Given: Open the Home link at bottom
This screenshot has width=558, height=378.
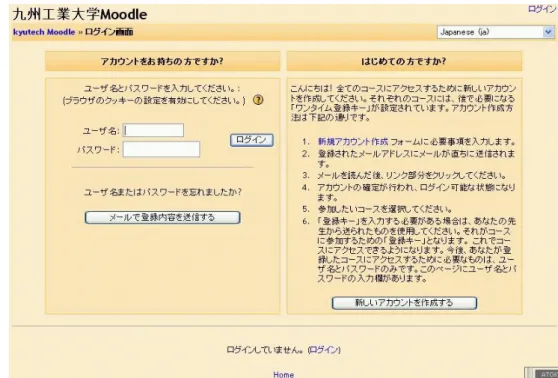Looking at the screenshot, I should [x=284, y=374].
